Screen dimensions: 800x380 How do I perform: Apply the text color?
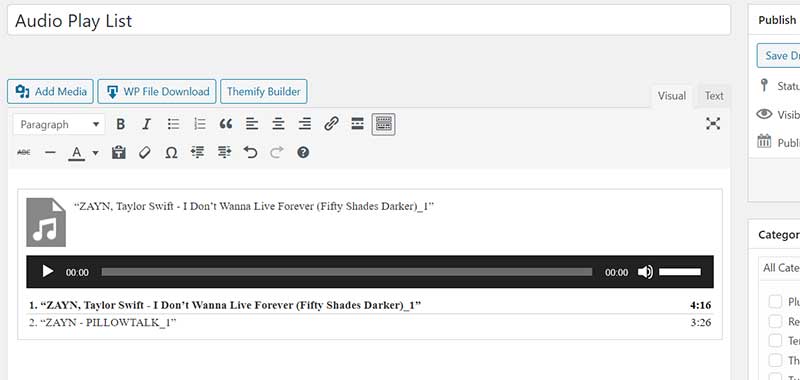(77, 153)
